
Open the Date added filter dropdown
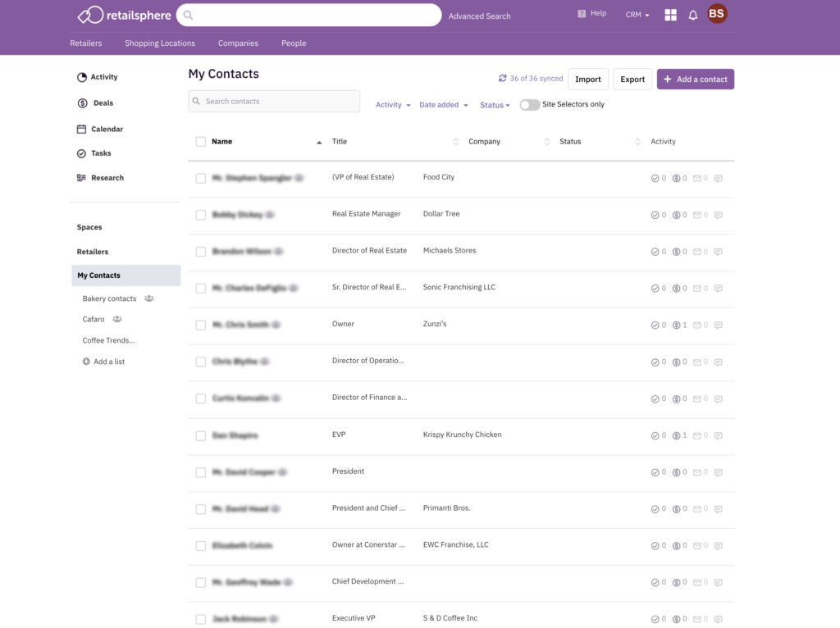click(444, 105)
